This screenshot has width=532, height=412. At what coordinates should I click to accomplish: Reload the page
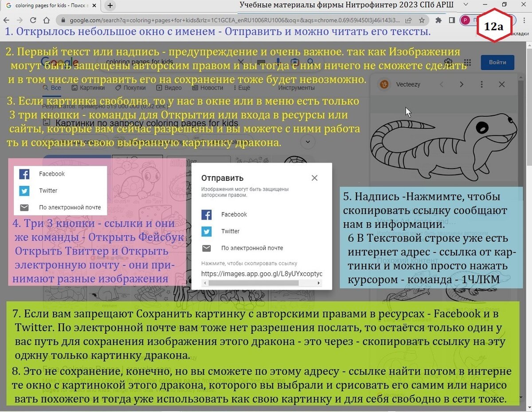33,20
